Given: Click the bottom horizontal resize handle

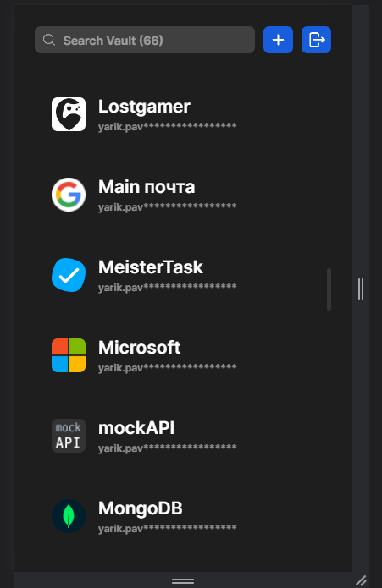Looking at the screenshot, I should pyautogui.click(x=183, y=581).
